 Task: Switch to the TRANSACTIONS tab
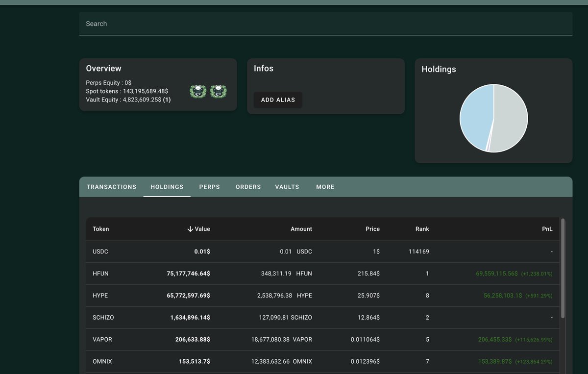tap(111, 187)
